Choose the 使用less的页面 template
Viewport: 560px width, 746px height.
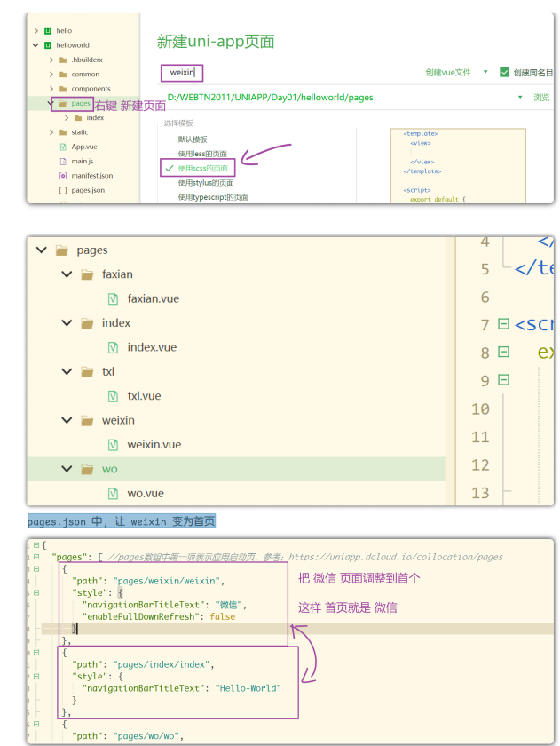coord(202,154)
